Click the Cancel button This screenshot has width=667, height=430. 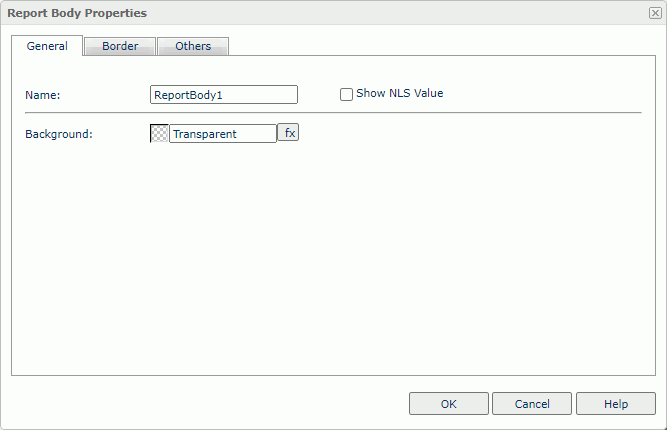pos(532,404)
